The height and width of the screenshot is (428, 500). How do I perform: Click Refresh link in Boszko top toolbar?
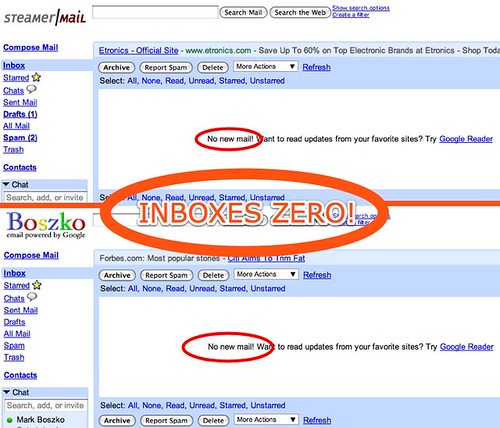[x=317, y=275]
